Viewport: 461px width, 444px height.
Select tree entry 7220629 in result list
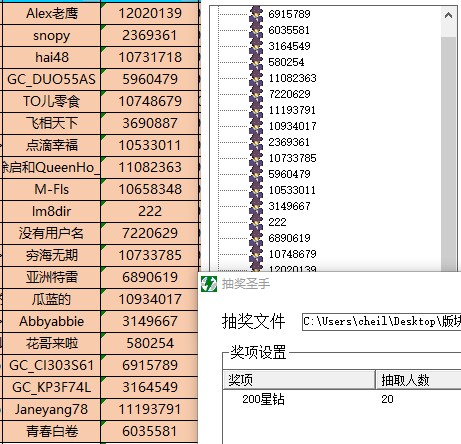click(x=289, y=94)
